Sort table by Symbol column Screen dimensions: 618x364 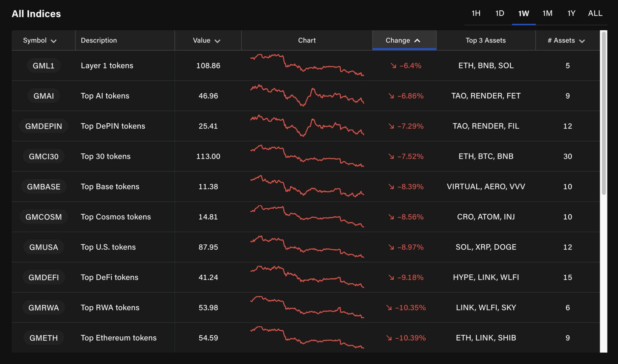click(x=39, y=40)
